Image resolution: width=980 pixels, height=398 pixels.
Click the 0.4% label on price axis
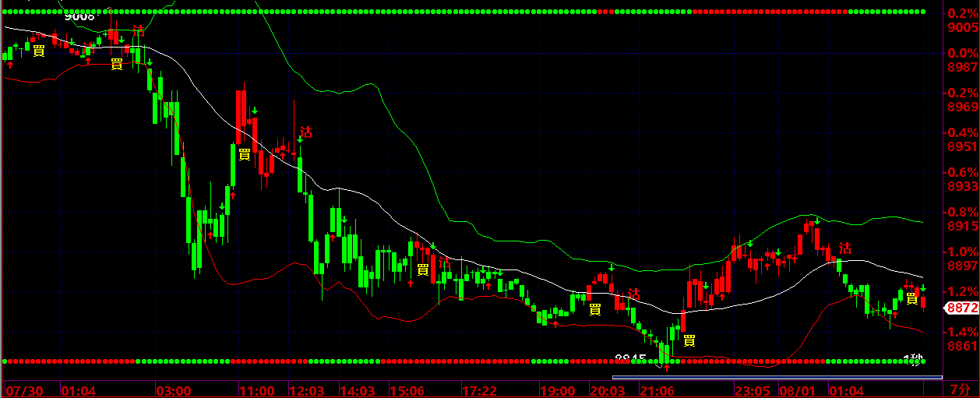964,132
